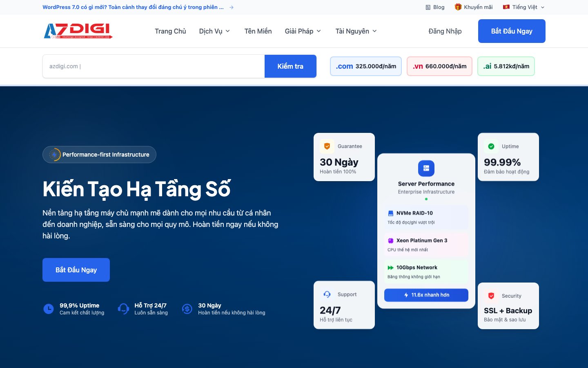Open the Tài Nguyên menu

point(356,31)
